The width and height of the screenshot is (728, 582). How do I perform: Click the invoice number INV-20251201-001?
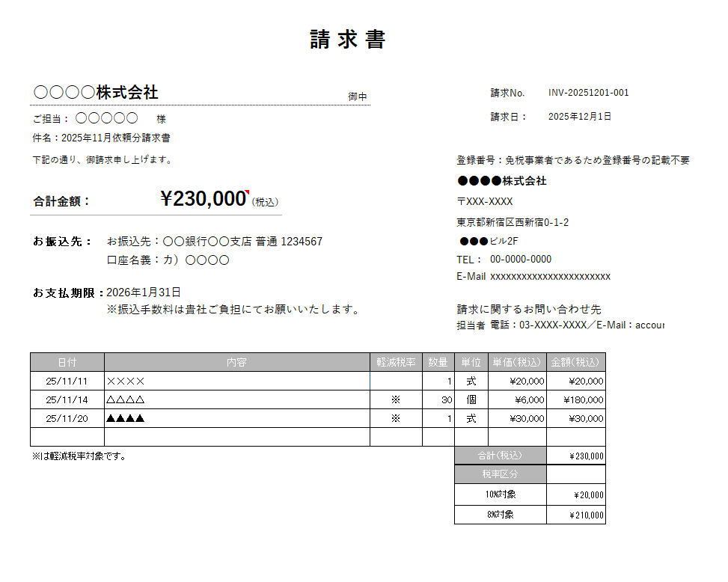588,93
